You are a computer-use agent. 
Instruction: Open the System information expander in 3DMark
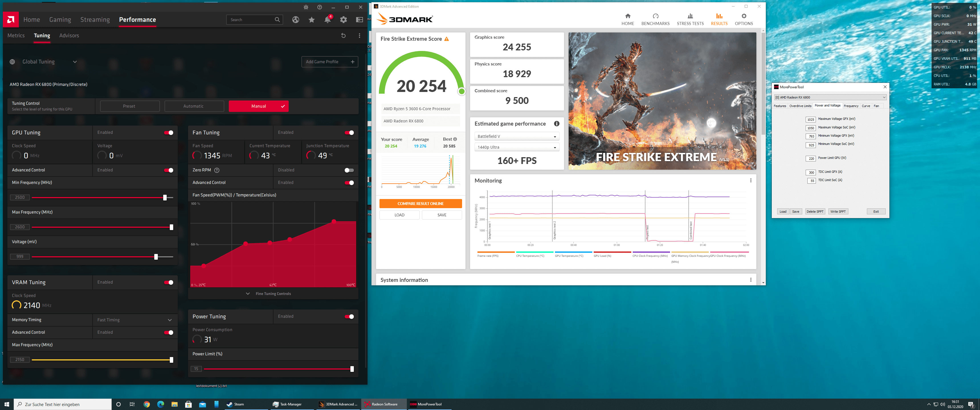pyautogui.click(x=567, y=279)
